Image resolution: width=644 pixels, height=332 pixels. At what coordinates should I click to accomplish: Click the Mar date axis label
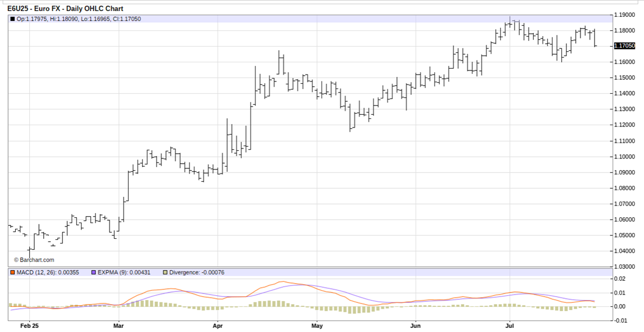coord(119,327)
